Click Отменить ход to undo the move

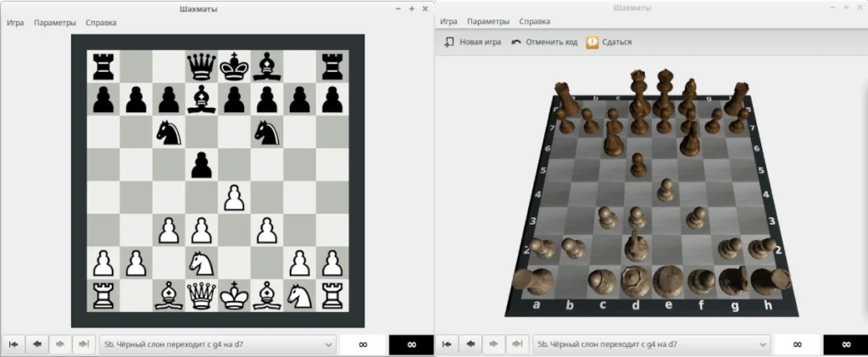click(x=544, y=42)
